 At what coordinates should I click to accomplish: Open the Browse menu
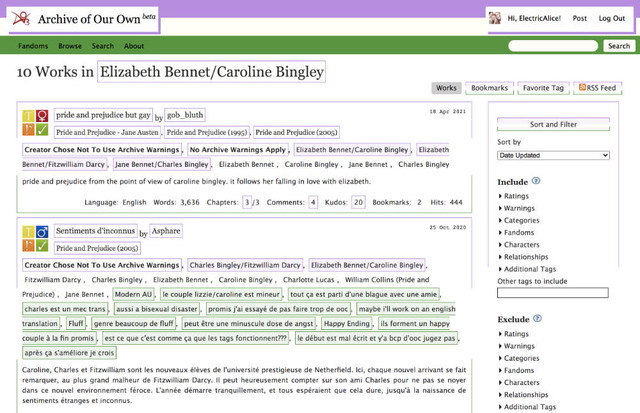coord(70,46)
